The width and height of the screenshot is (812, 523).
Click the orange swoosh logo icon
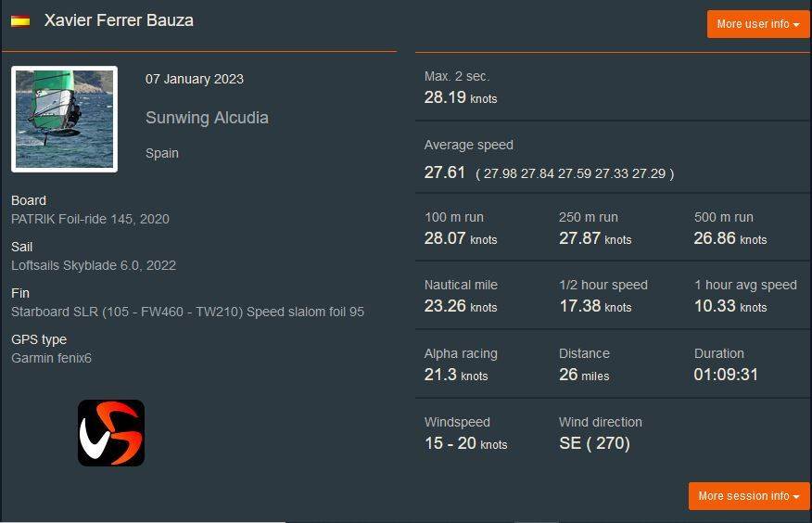[111, 432]
